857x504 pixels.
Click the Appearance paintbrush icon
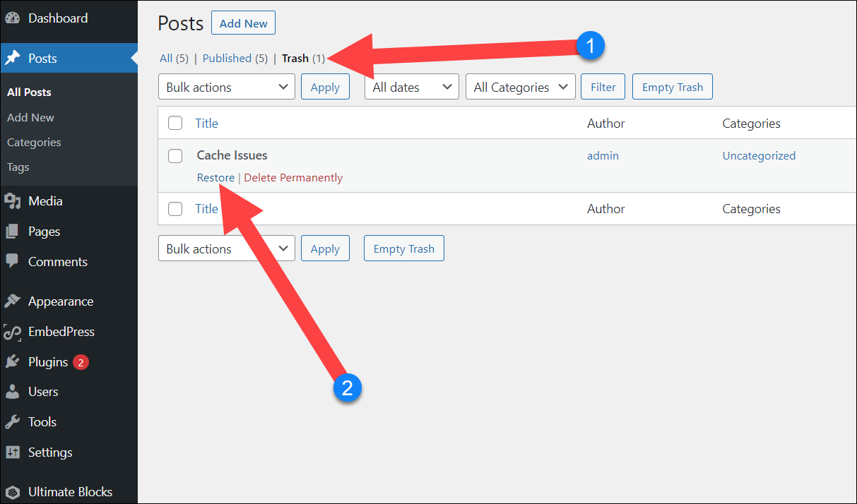click(x=12, y=301)
